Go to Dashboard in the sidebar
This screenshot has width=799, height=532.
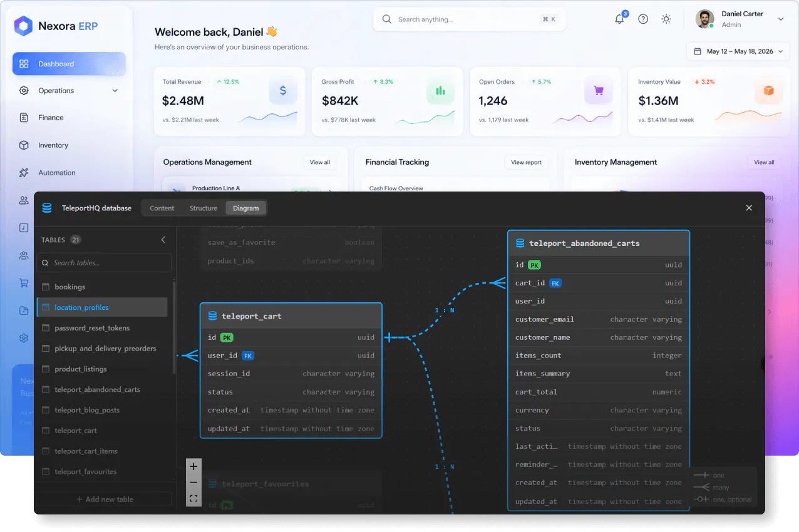click(x=69, y=64)
